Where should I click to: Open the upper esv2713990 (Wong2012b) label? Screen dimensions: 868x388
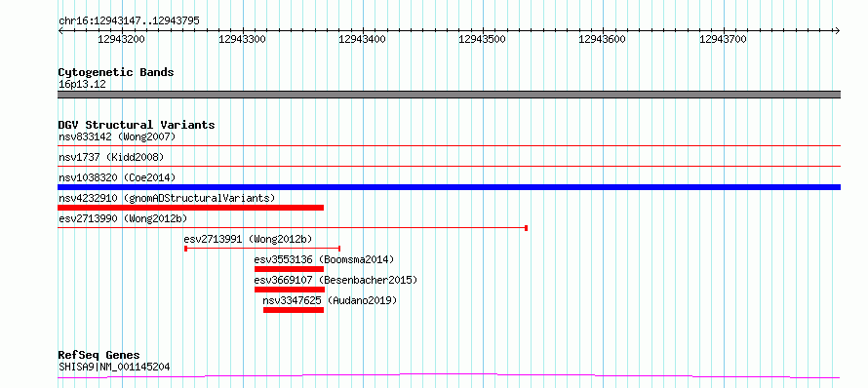[123, 218]
